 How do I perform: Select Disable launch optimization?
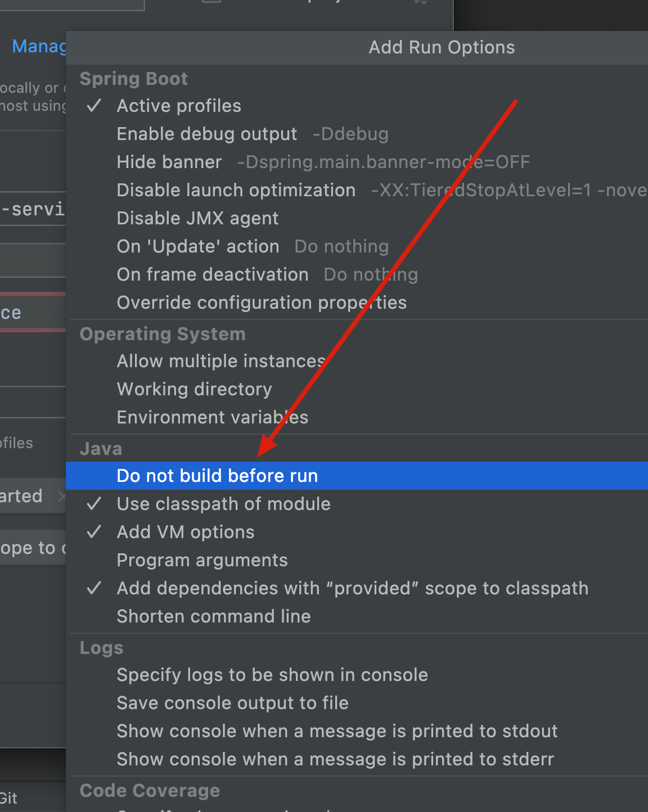coord(236,190)
